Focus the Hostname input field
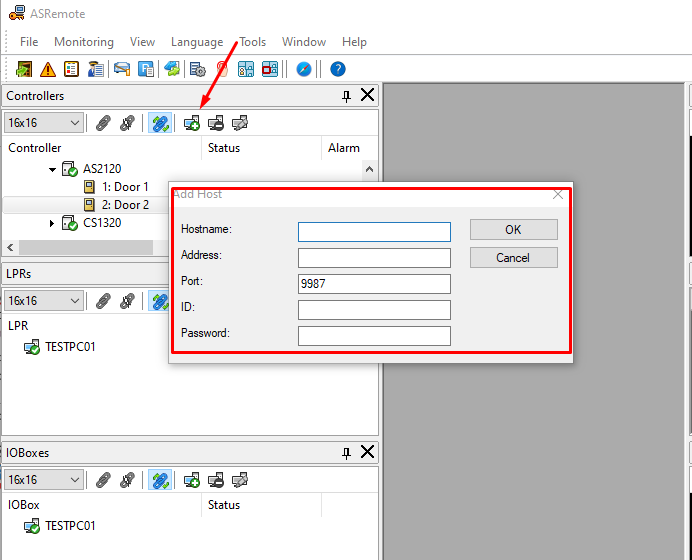This screenshot has height=560, width=692. point(374,232)
